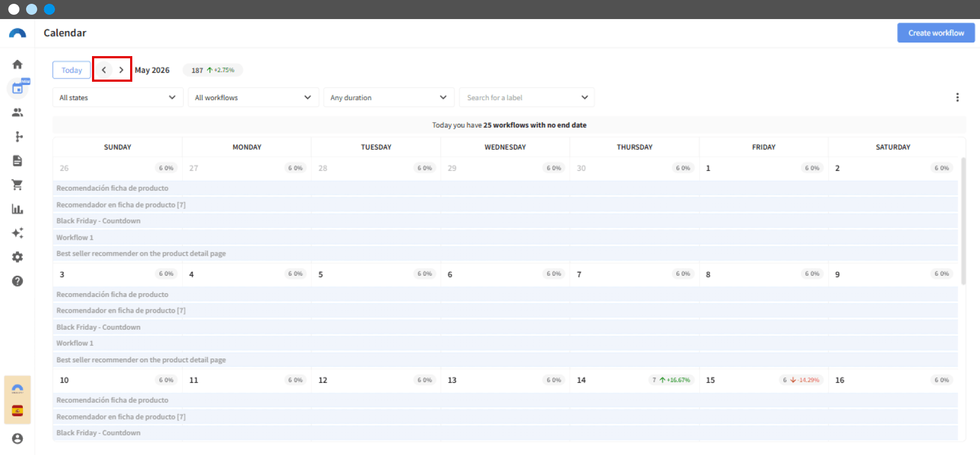980x455 pixels.
Task: Select day 26 of the previous month
Action: coord(64,168)
